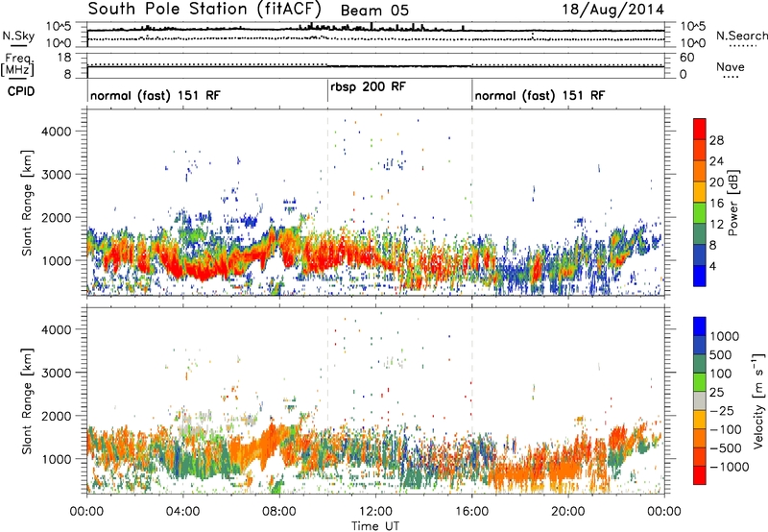Click the Velocity colorbar tick value '-1000'
768x532 pixels.
point(729,467)
